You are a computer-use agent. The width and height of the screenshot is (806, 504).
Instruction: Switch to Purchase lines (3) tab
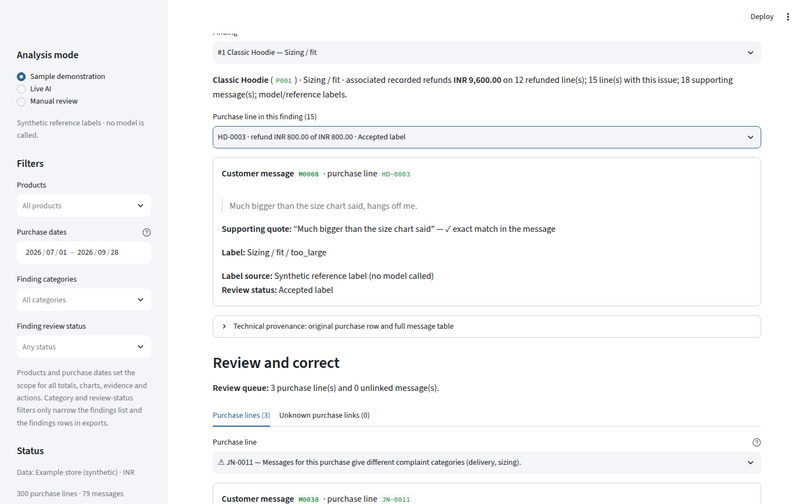241,415
